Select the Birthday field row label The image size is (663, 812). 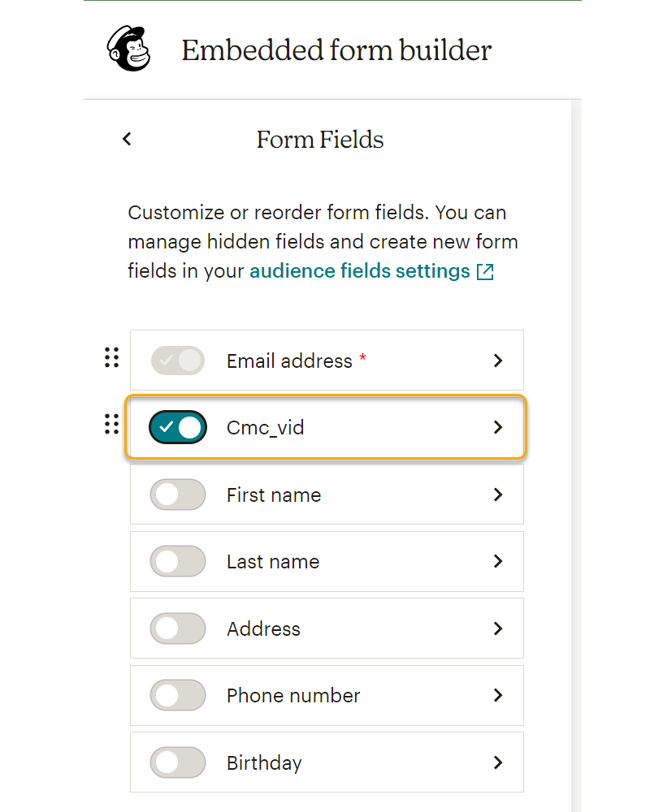(x=264, y=763)
